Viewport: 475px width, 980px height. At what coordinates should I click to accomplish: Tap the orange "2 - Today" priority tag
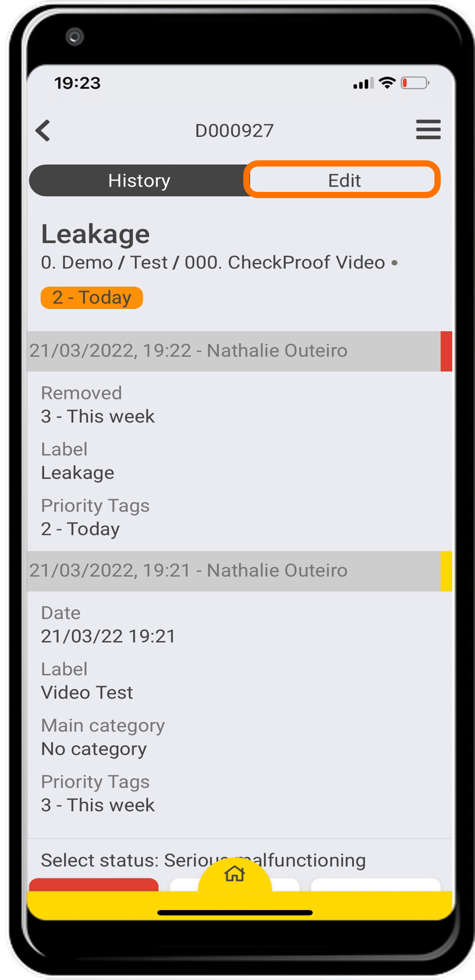92,297
